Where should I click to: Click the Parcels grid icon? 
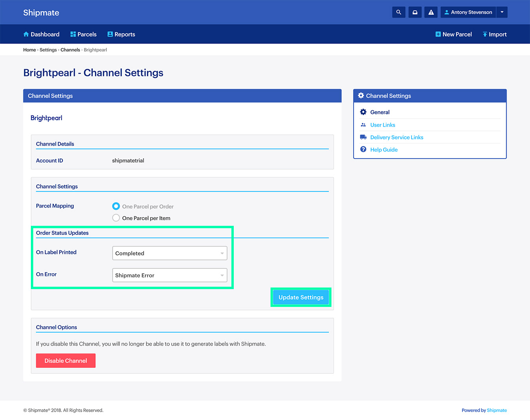73,34
